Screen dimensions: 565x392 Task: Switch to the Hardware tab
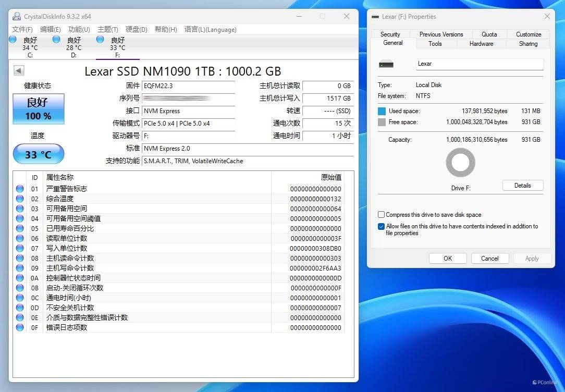[x=482, y=44]
